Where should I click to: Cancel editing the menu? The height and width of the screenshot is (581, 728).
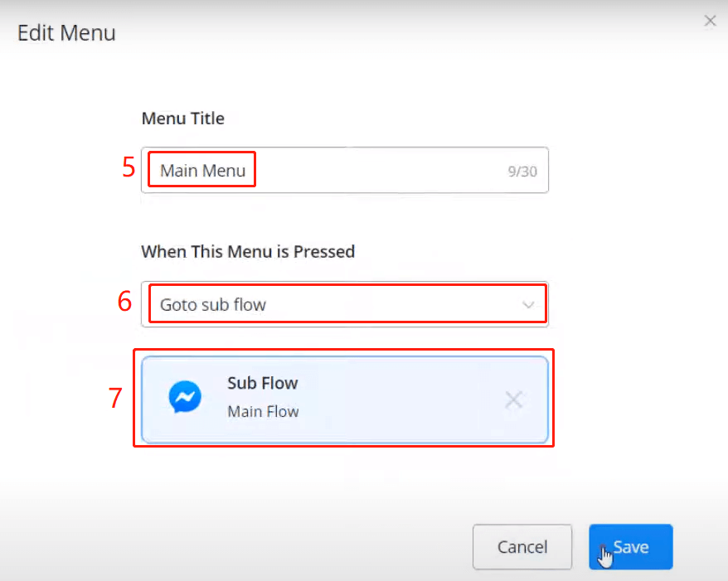(522, 547)
